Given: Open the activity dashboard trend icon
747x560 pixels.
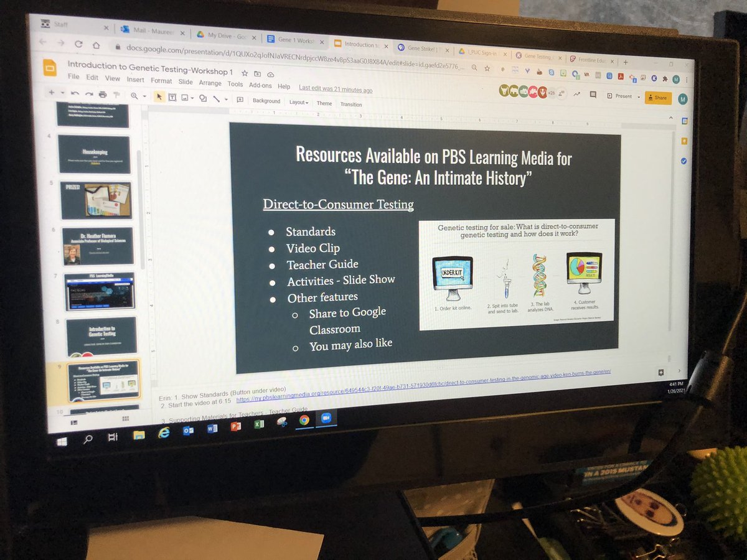Looking at the screenshot, I should (576, 94).
